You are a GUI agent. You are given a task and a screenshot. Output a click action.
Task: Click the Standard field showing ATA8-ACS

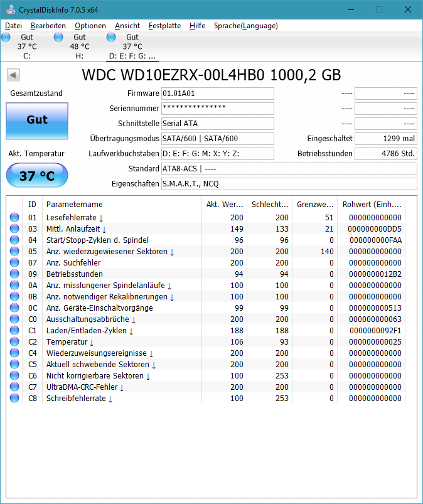click(x=289, y=169)
